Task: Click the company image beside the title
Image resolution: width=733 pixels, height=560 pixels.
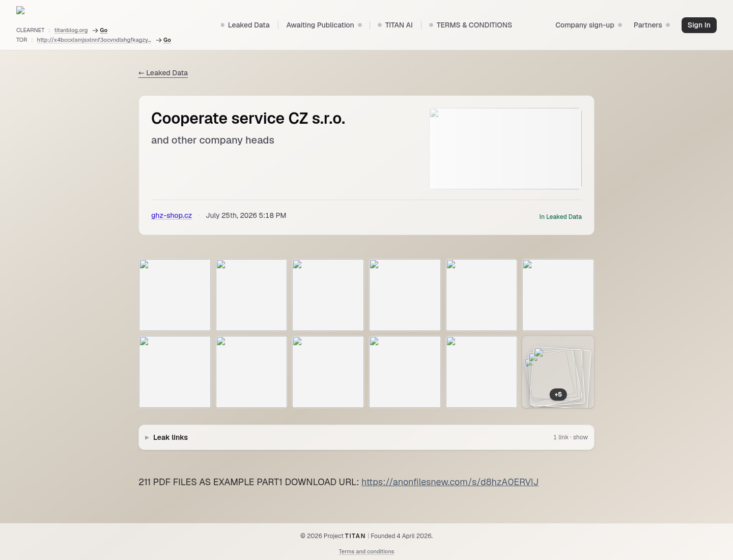Action: click(505, 149)
